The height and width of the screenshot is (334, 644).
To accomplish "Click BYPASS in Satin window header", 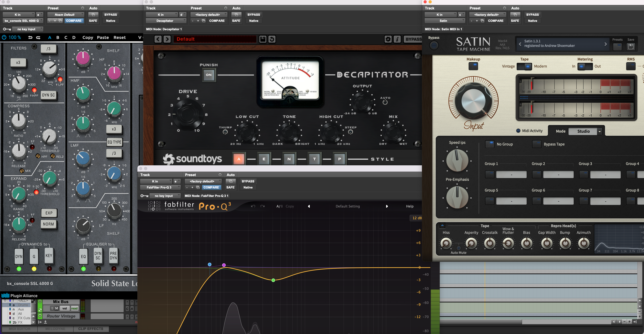I will (532, 14).
